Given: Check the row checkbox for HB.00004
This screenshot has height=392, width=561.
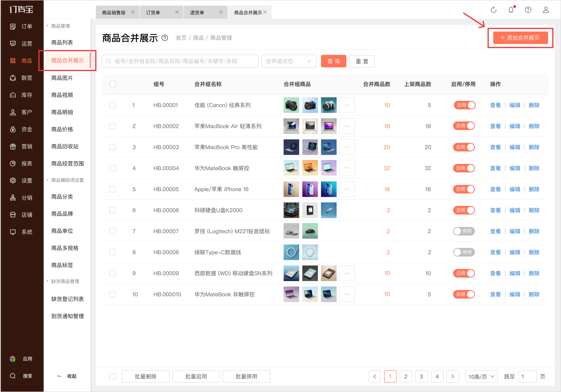Looking at the screenshot, I should [113, 168].
